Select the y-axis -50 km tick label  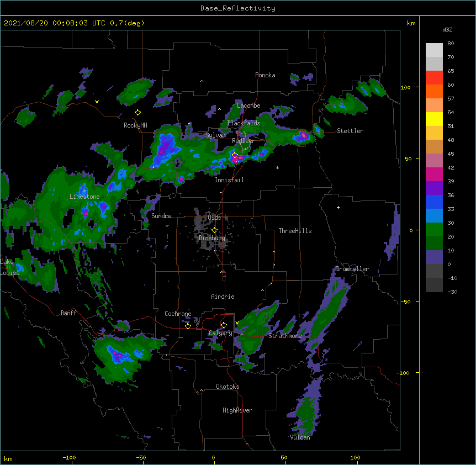[x=405, y=302]
